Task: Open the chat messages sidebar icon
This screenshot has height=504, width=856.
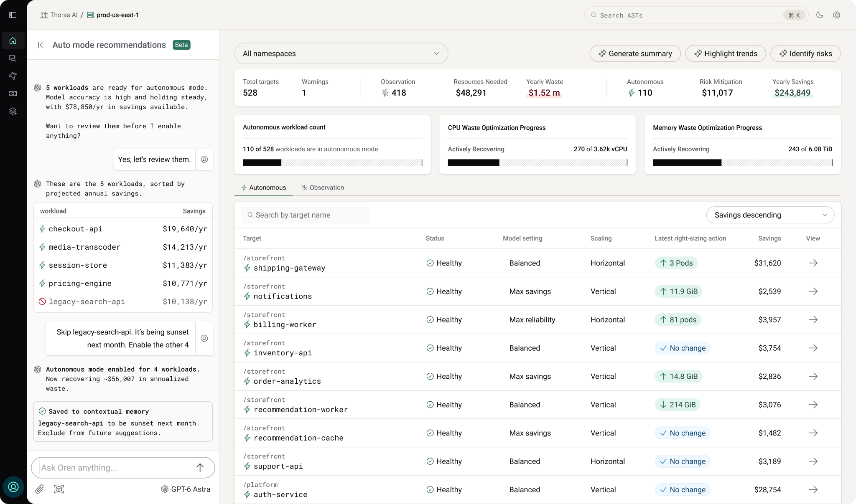Action: pos(13,58)
